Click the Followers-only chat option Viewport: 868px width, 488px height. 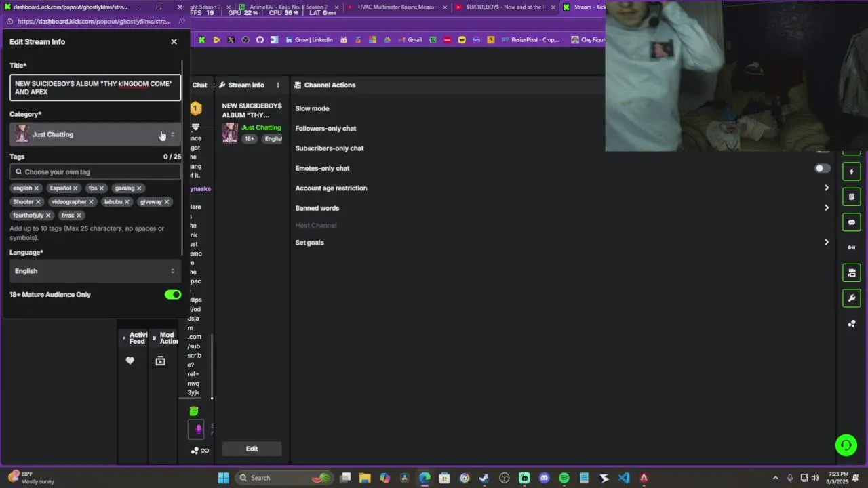(325, 129)
